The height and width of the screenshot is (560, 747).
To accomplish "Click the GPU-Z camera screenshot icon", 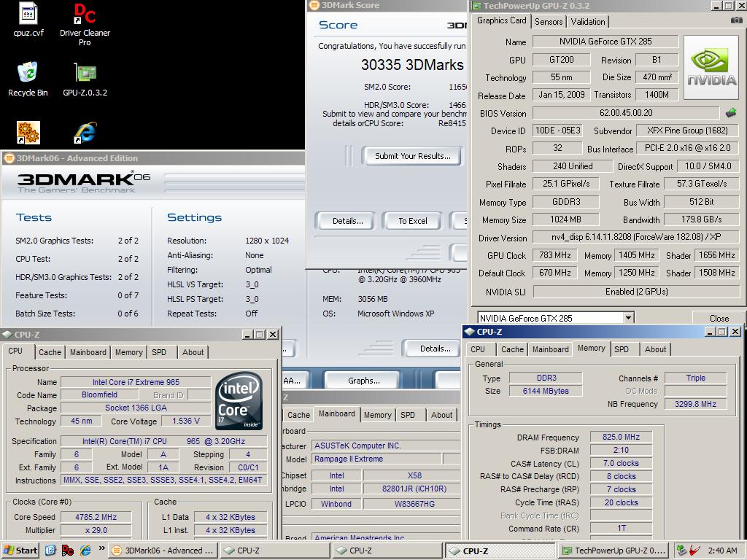I will tap(736, 20).
